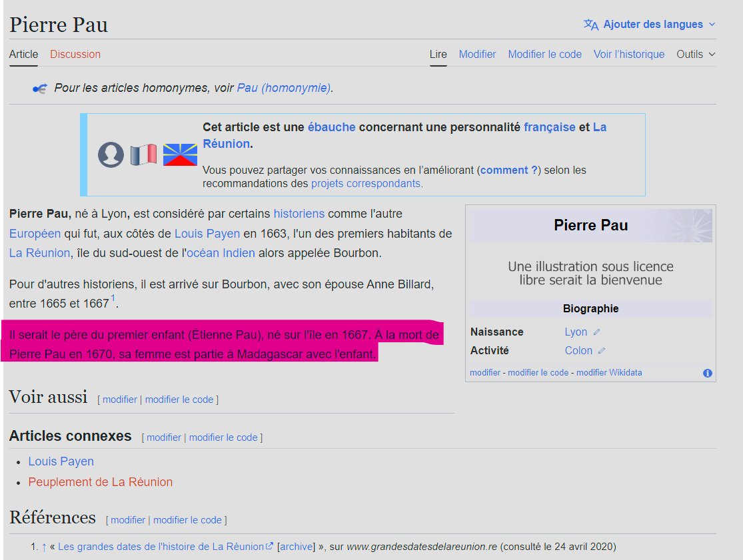Click modifier link in infobox footer

point(484,373)
